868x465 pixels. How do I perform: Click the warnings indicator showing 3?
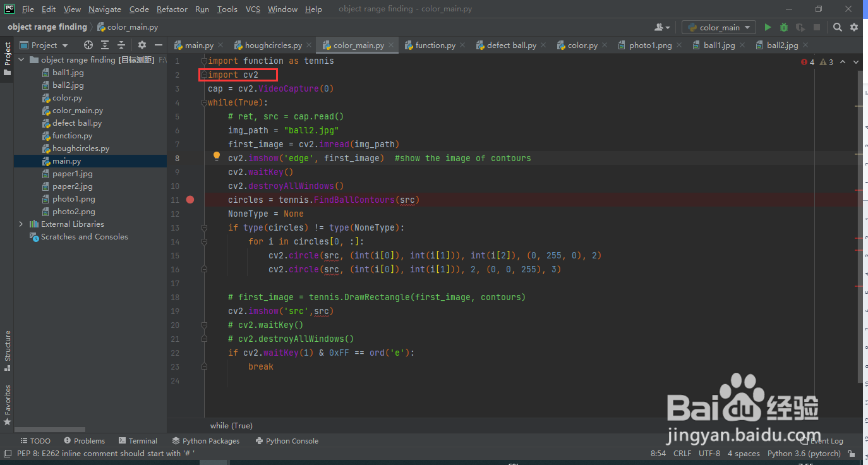[827, 62]
